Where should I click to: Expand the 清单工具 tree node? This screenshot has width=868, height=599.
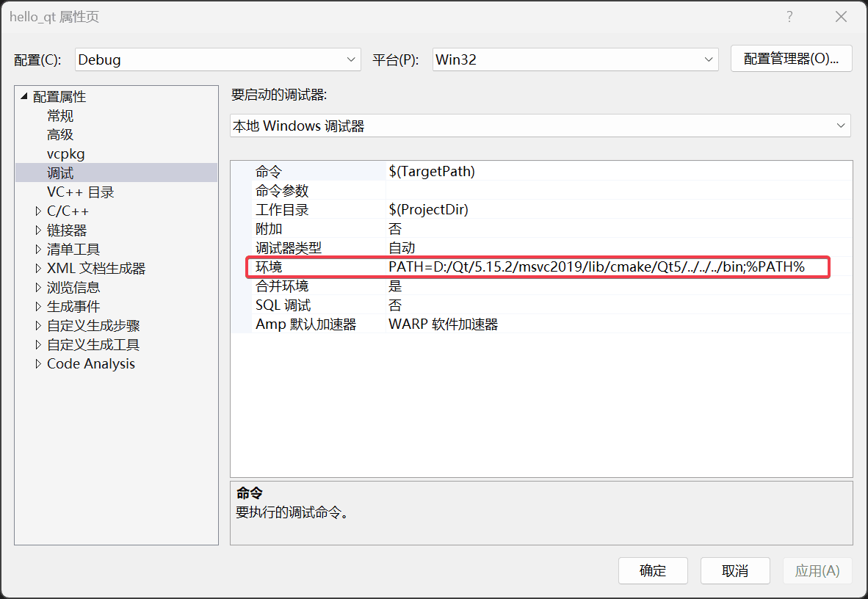[38, 250]
